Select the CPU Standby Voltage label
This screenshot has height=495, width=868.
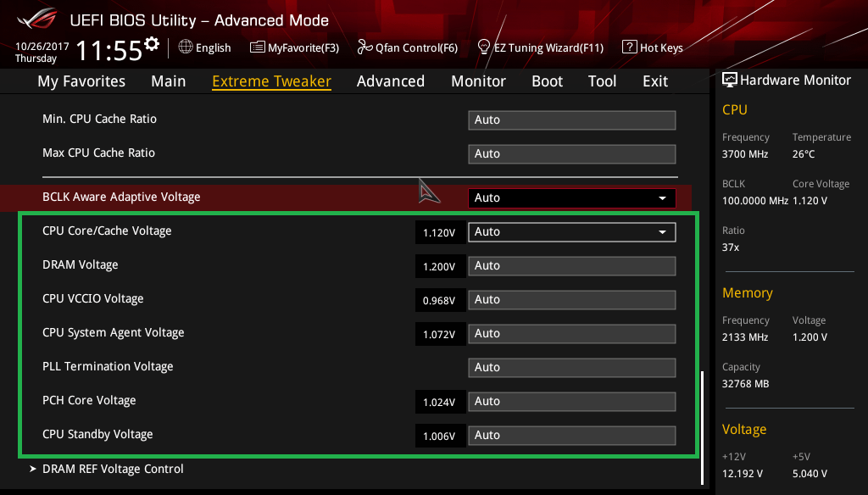[x=97, y=434]
